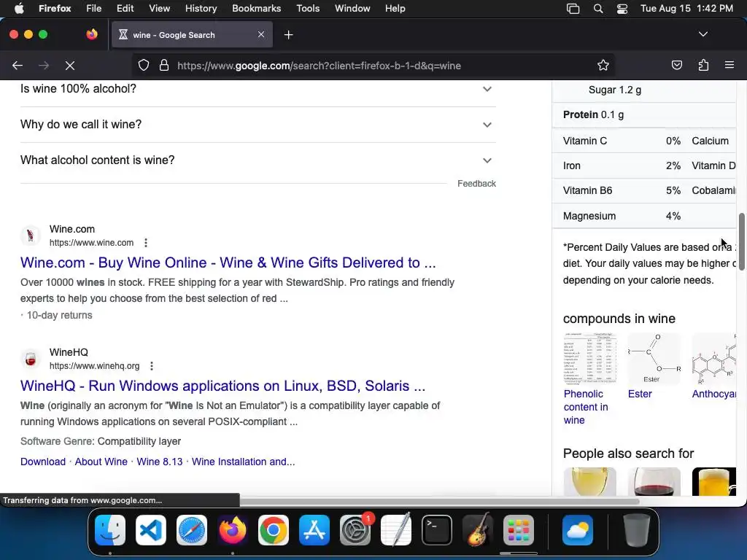Bookmark this page with the star
This screenshot has height=560, width=747.
click(x=603, y=66)
